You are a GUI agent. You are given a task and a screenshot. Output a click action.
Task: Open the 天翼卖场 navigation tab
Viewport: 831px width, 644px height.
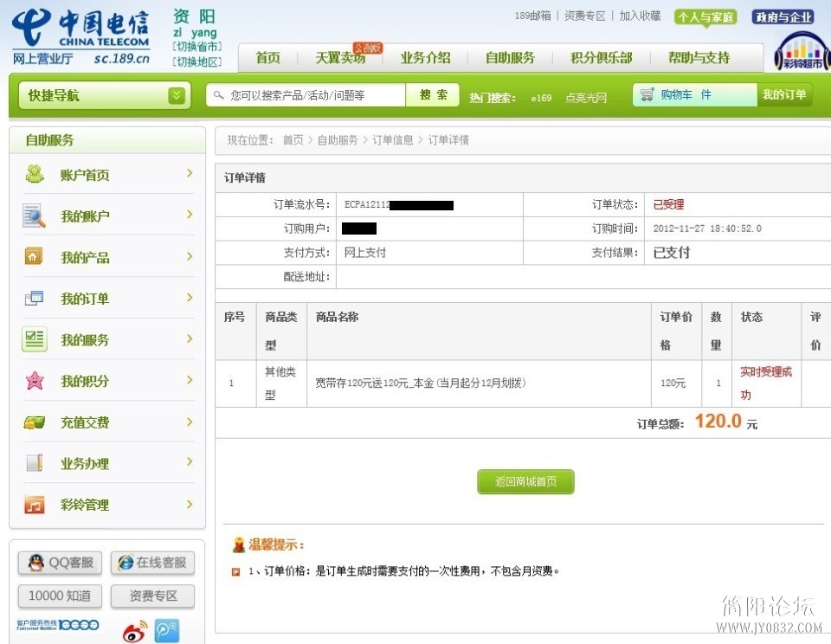[x=340, y=58]
